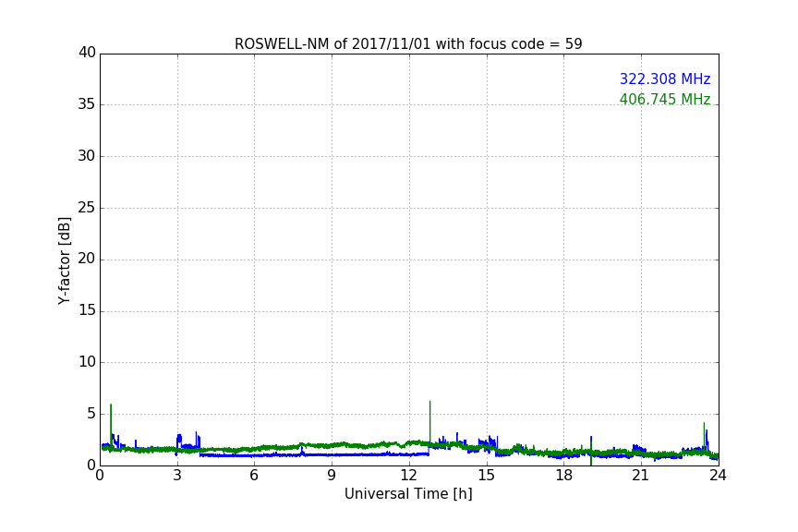Click the plot title 'ROSWELL-NM of 2017/11/01'
Screen dimensions: 798x532
tap(332, 44)
